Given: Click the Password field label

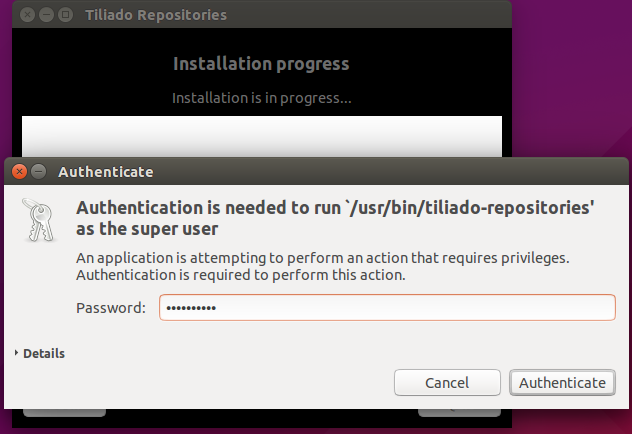Looking at the screenshot, I should [111, 308].
